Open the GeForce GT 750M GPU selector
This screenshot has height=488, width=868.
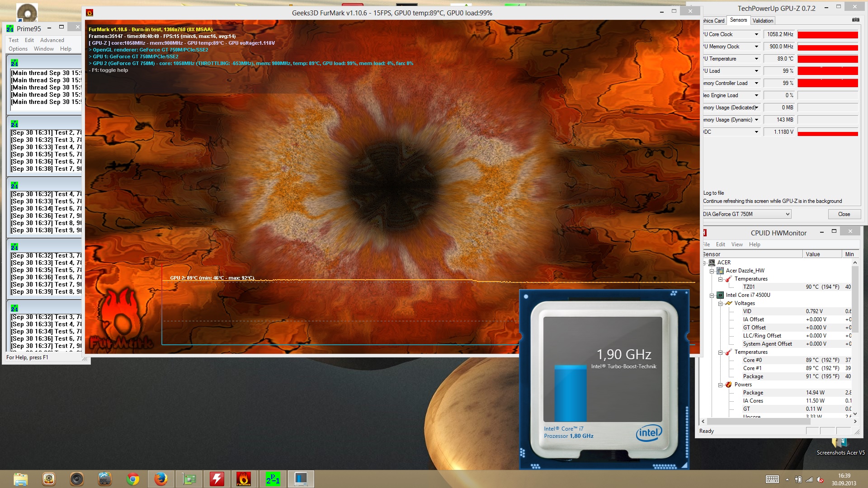click(x=746, y=214)
